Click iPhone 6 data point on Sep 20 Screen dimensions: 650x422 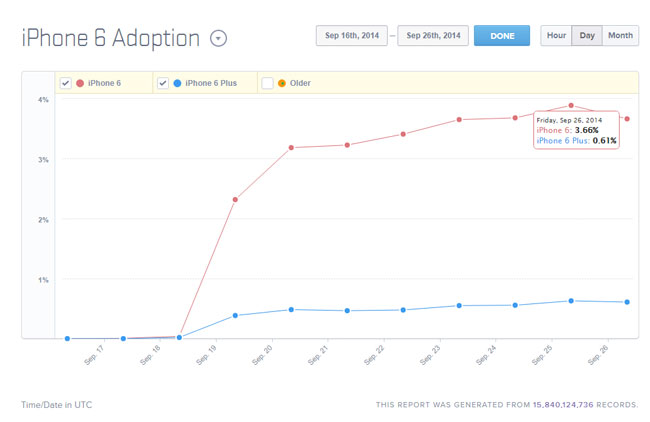pyautogui.click(x=291, y=148)
